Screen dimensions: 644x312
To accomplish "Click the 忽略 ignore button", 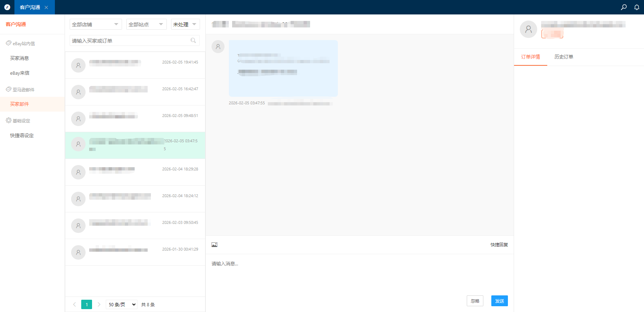I will pos(475,301).
